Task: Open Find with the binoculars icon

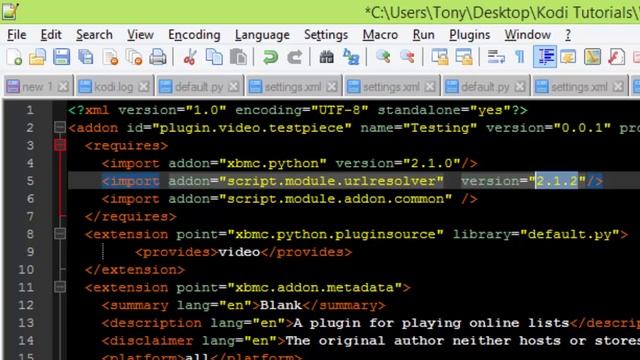Action: (x=327, y=57)
